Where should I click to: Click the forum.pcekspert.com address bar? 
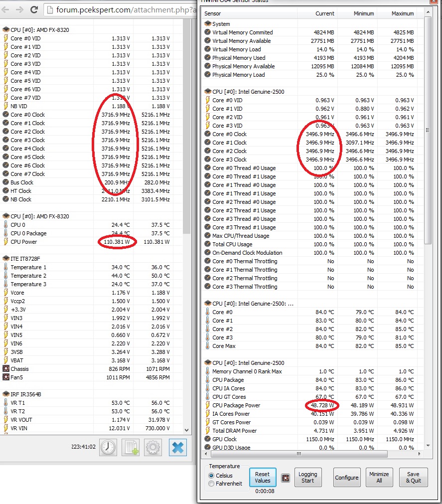[x=120, y=10]
